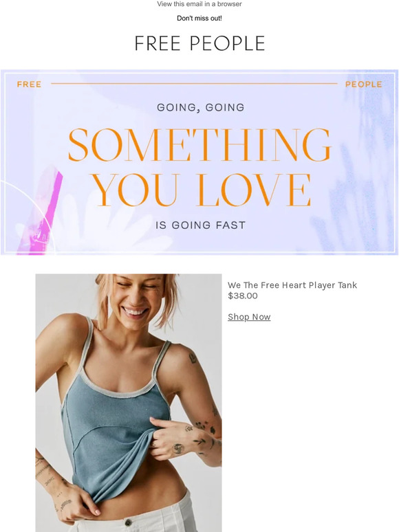This screenshot has width=399, height=532.
Task: Open the We The Free Heart Player Tank title
Action: (292, 285)
